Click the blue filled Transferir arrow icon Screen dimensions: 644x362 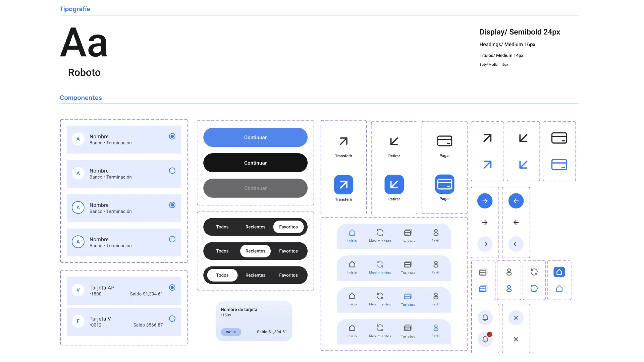343,185
